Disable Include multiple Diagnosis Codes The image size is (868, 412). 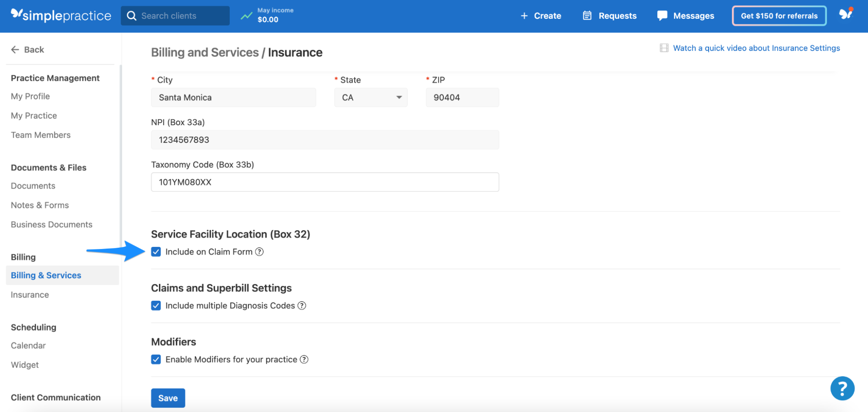(x=155, y=306)
